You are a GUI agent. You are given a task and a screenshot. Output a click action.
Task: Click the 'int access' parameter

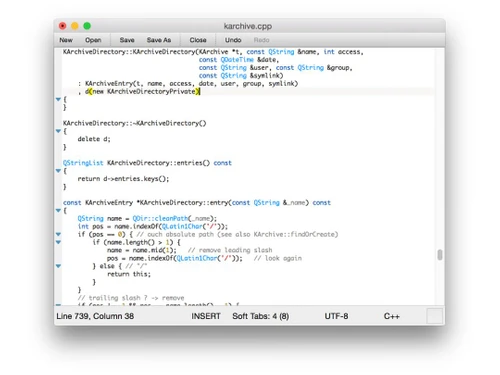(342, 52)
